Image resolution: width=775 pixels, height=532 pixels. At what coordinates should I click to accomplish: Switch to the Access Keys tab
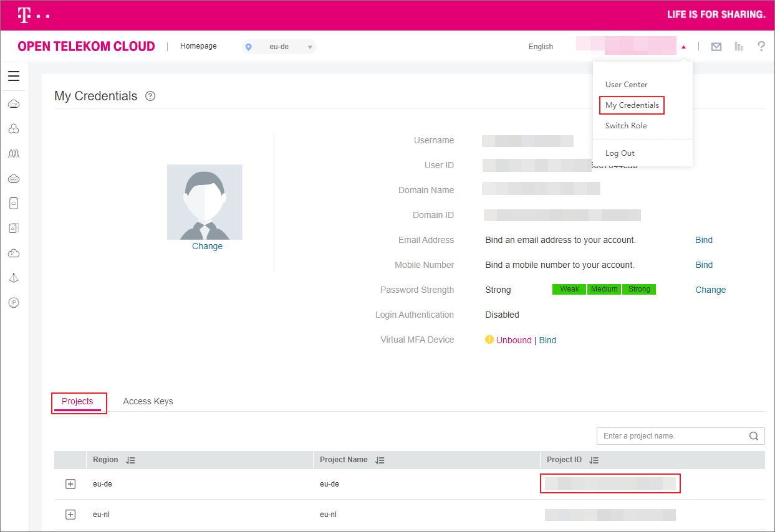point(148,401)
